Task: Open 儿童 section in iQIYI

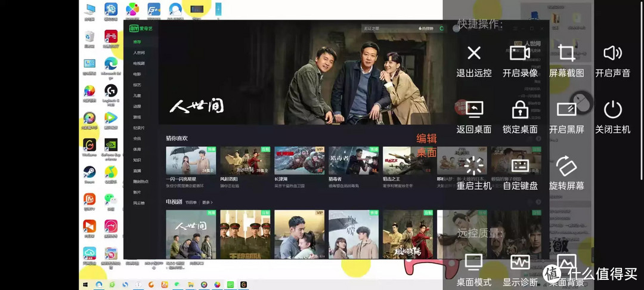Action: pos(137,95)
